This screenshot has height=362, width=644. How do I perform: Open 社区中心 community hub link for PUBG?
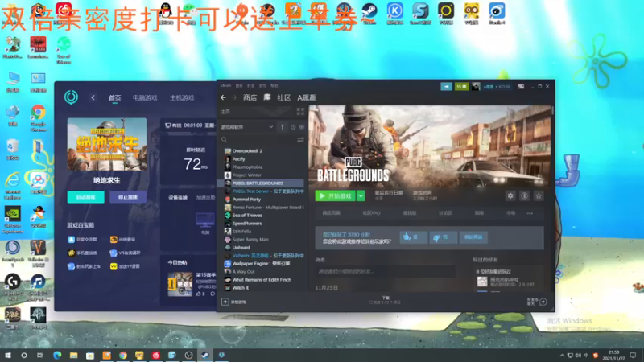(371, 213)
